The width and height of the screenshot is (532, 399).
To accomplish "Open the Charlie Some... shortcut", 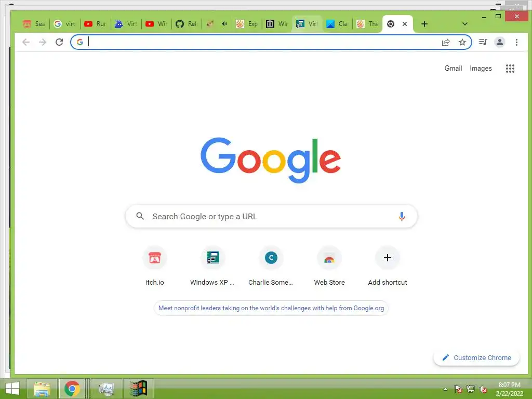I will tap(271, 266).
